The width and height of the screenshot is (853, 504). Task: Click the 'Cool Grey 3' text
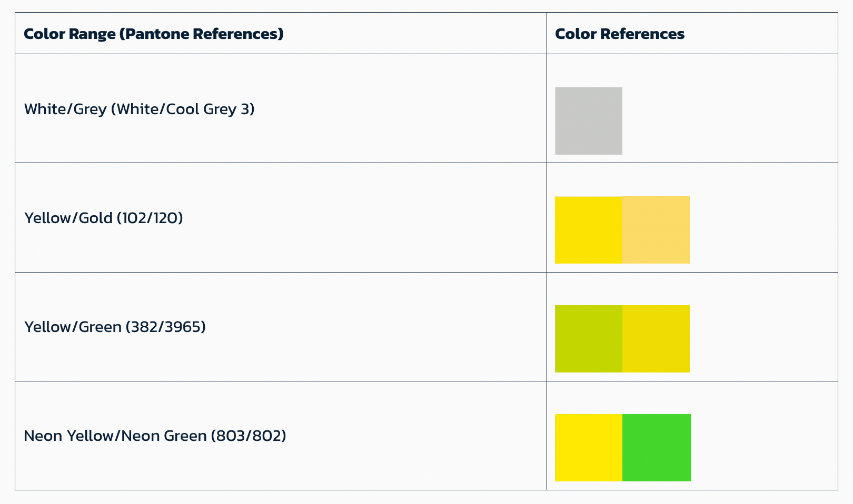214,109
